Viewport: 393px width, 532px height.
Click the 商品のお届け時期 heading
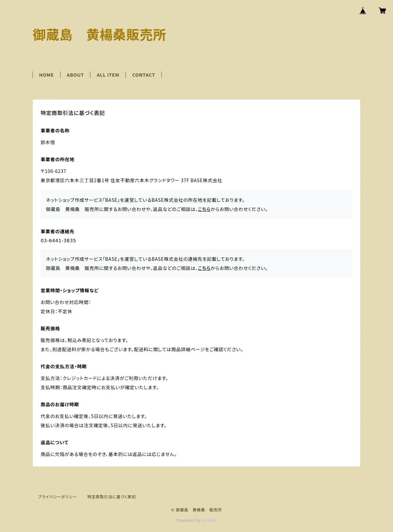60,405
